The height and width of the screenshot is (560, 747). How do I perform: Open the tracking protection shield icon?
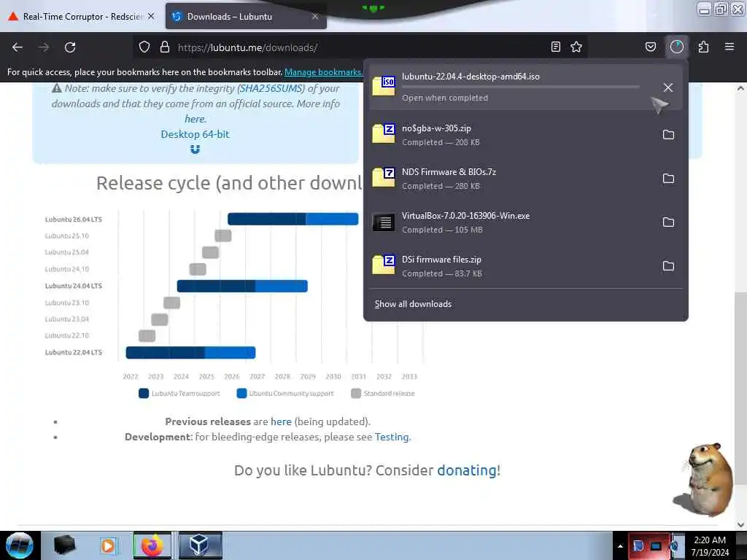point(144,47)
